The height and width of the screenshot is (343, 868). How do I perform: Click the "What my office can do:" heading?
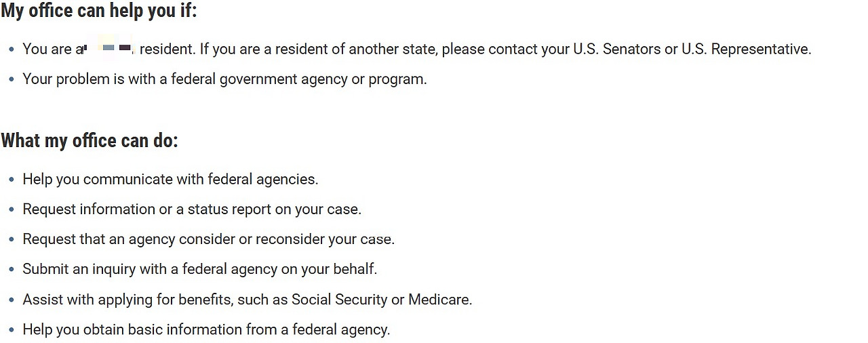[89, 141]
